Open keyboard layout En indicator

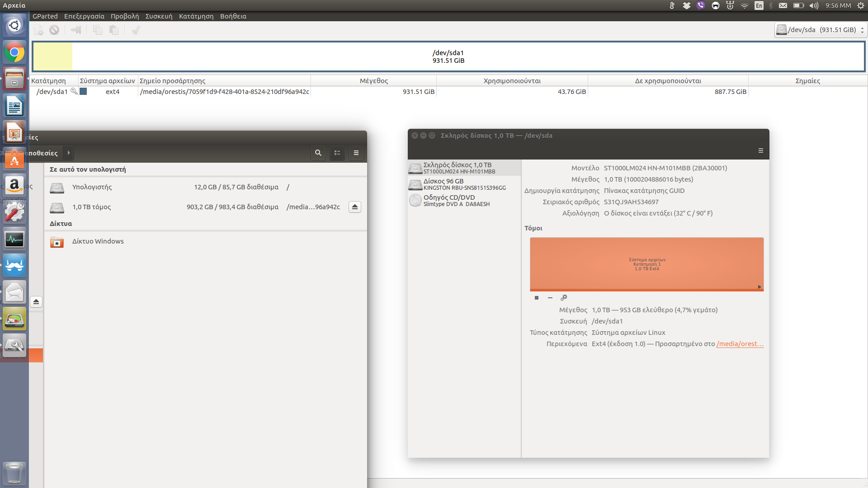[759, 5]
